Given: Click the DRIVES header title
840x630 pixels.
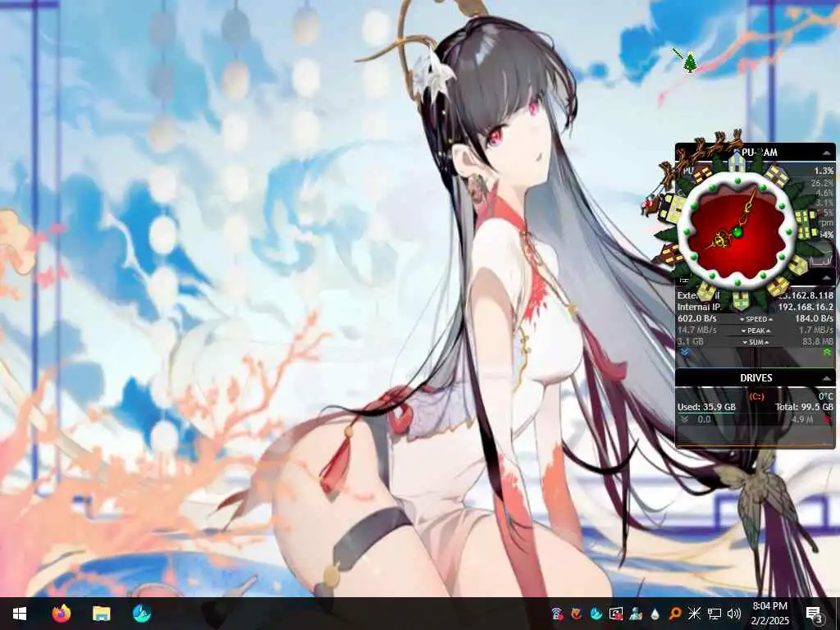Looking at the screenshot, I should pos(756,377).
